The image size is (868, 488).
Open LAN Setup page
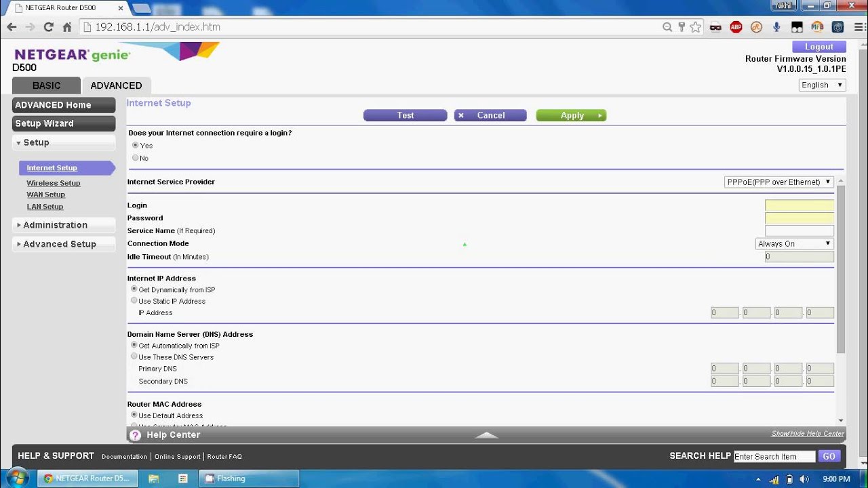(45, 207)
